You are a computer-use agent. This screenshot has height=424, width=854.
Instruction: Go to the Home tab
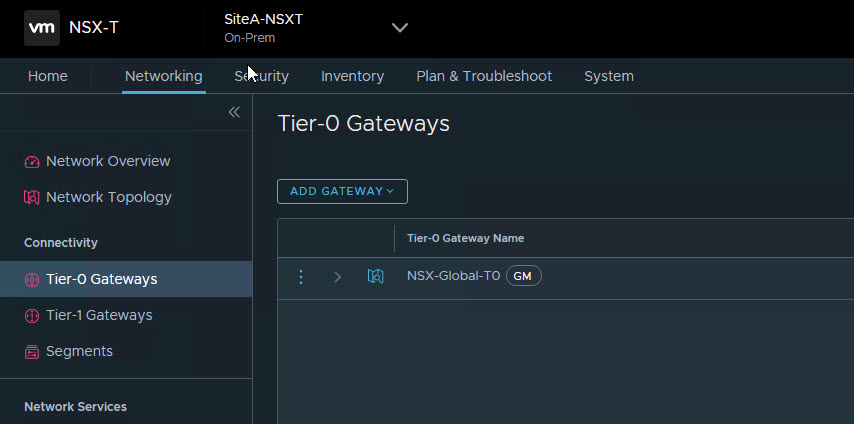pyautogui.click(x=48, y=76)
